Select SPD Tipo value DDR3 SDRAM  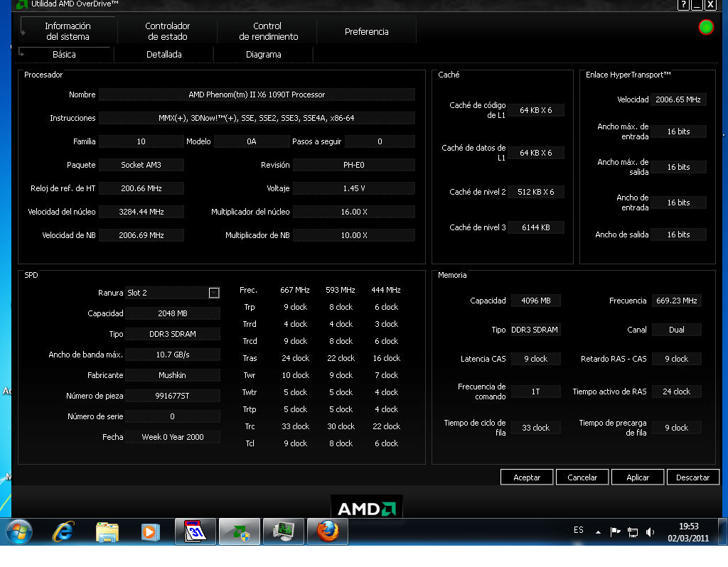tap(173, 334)
